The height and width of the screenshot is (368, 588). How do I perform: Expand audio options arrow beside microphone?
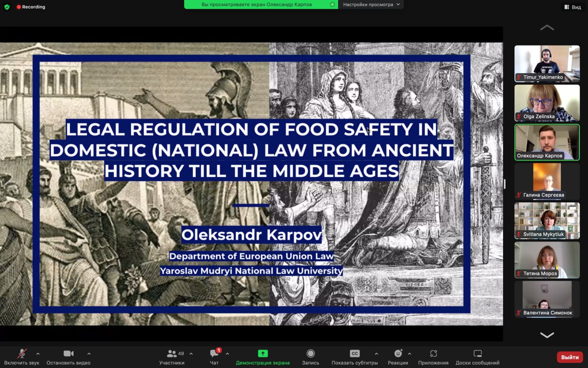(x=38, y=354)
